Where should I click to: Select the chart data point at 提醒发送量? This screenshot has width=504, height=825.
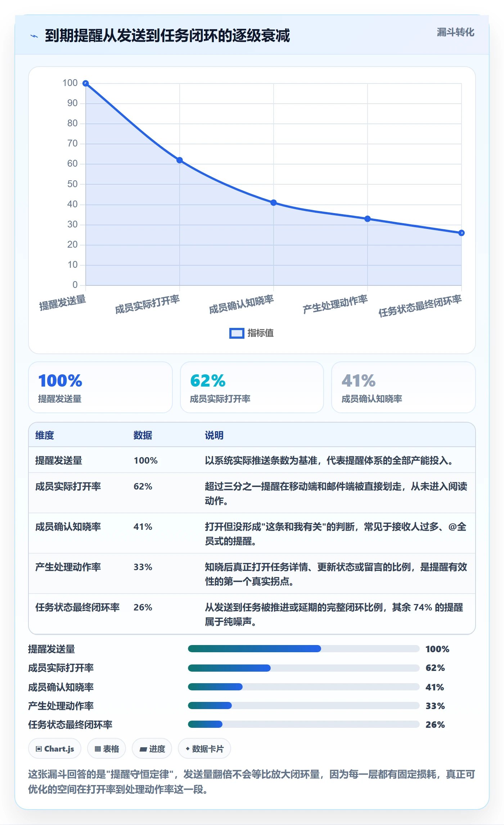(86, 84)
